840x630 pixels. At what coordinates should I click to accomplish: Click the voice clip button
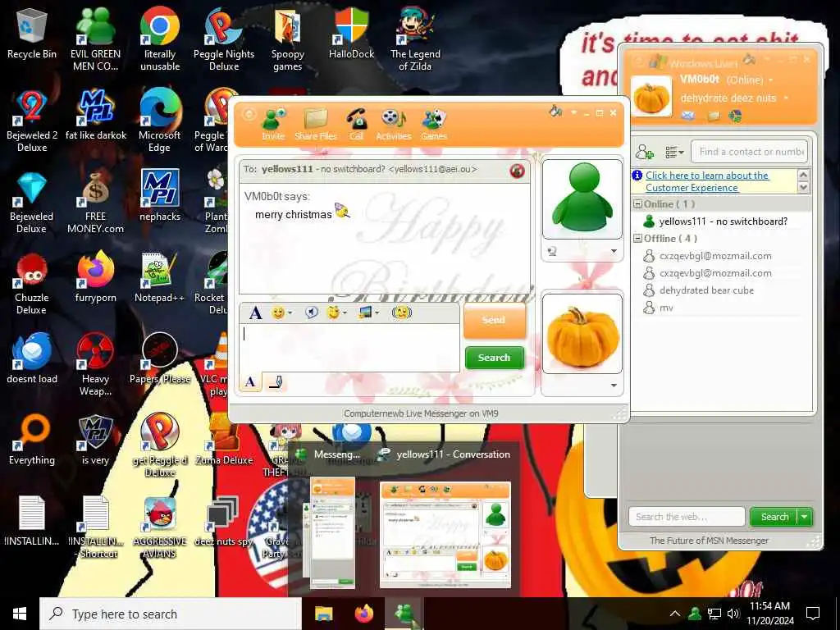[x=311, y=313]
